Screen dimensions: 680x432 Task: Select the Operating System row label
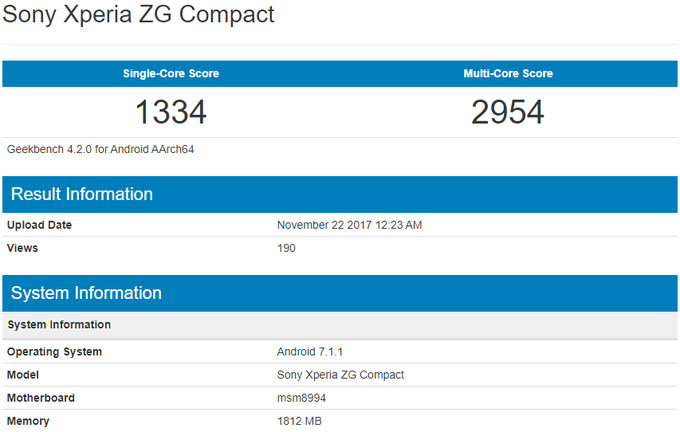point(54,352)
